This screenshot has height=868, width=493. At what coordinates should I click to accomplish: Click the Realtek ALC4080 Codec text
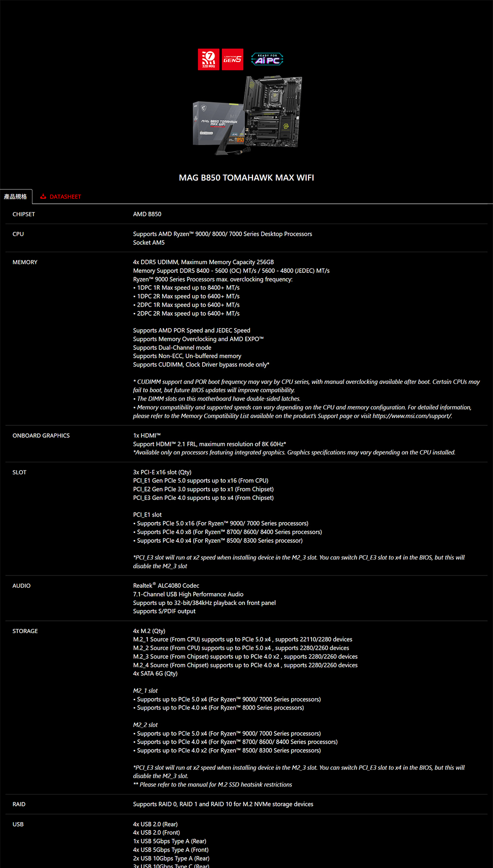166,586
